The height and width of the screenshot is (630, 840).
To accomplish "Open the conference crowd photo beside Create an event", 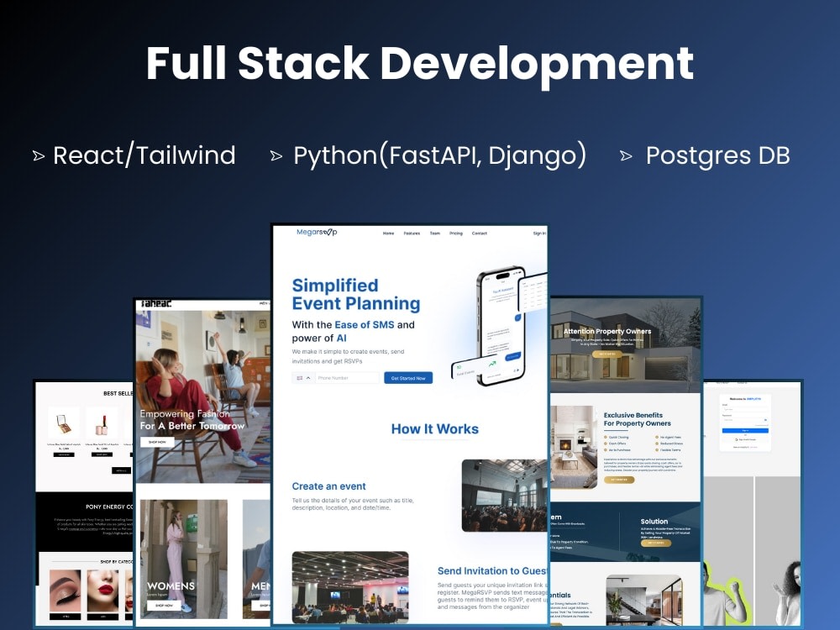I will point(504,496).
